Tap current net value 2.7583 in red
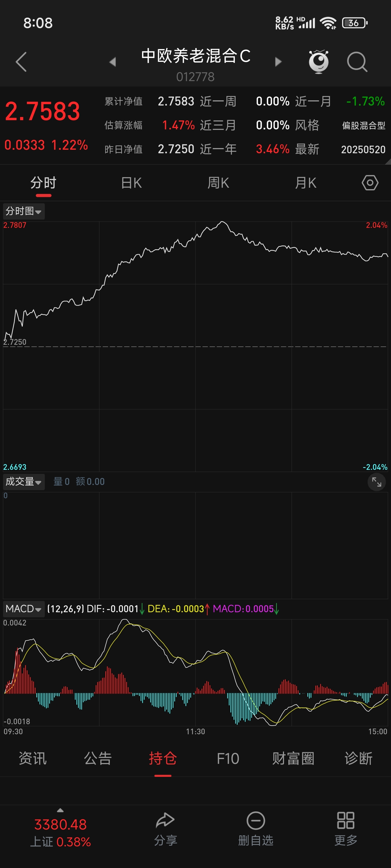This screenshot has width=391, height=868. 43,111
